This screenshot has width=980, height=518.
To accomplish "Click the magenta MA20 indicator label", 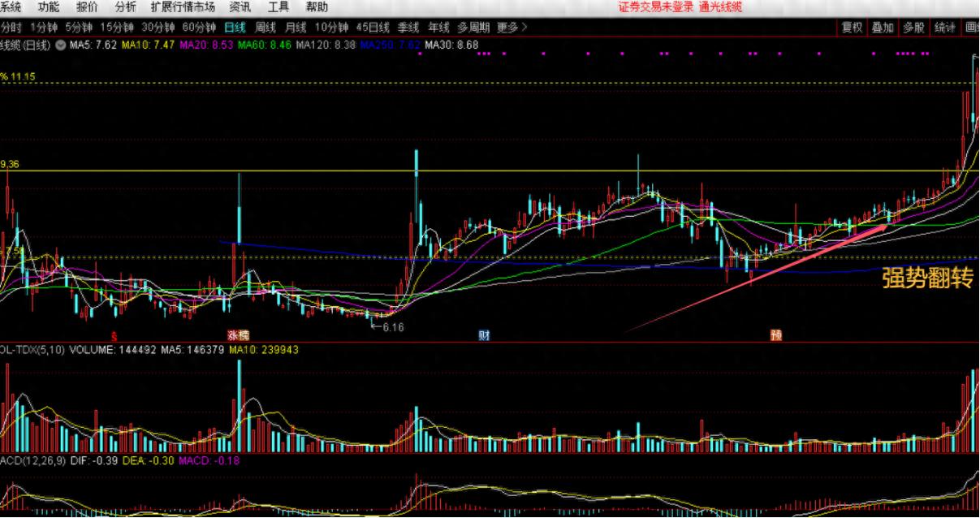I will coord(205,45).
